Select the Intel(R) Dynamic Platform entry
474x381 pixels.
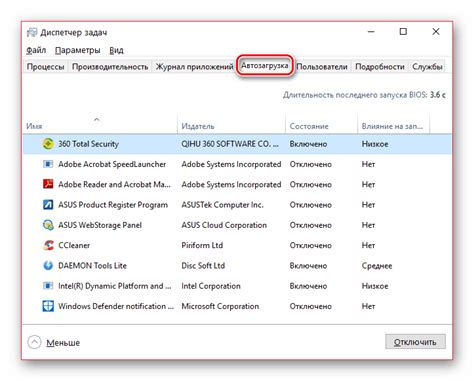point(115,286)
